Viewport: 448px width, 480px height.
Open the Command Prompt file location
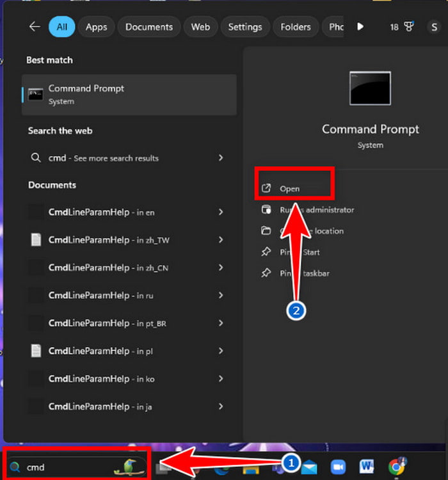[x=312, y=231]
